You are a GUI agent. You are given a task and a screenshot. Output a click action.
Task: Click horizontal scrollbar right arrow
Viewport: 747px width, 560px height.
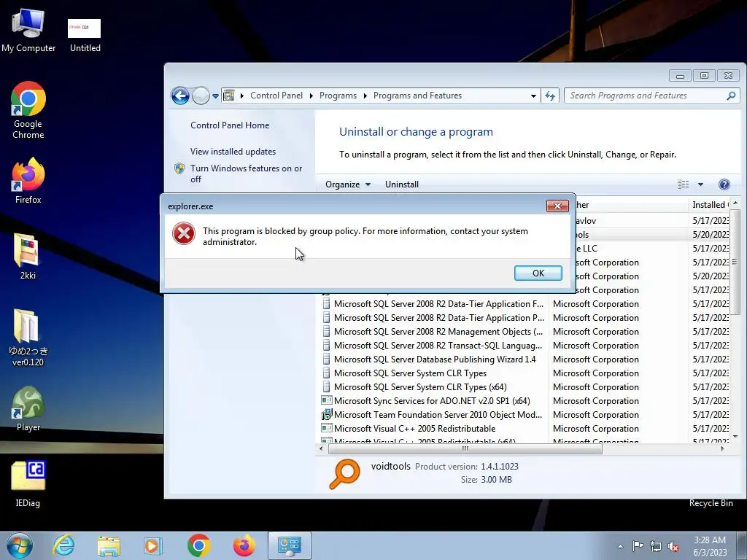(723, 448)
